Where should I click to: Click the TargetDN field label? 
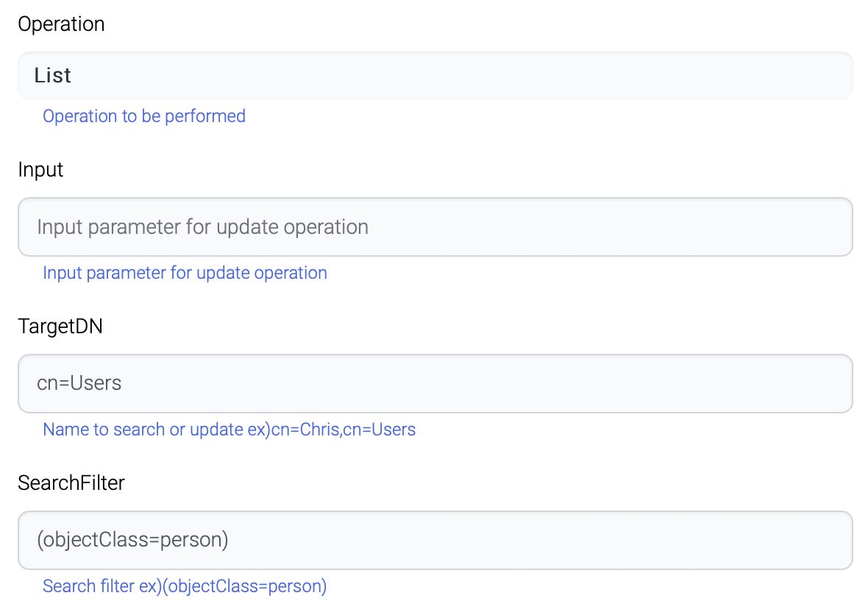[x=60, y=327]
